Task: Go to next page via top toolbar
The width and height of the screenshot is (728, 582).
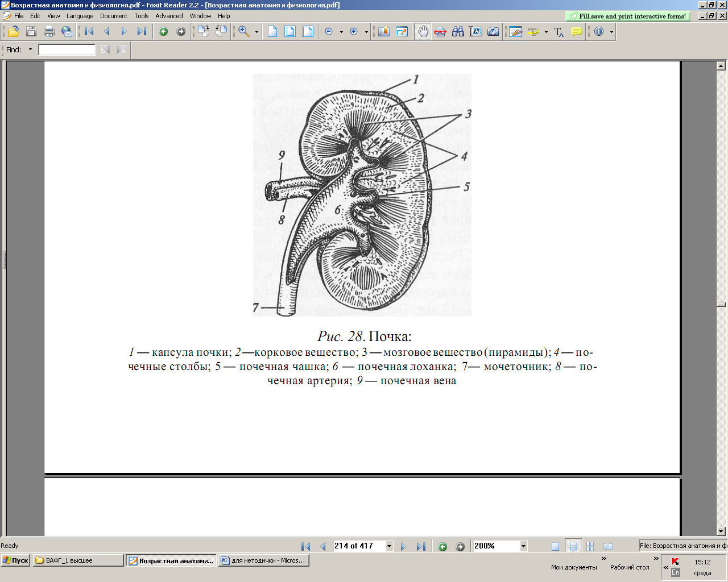Action: click(124, 32)
